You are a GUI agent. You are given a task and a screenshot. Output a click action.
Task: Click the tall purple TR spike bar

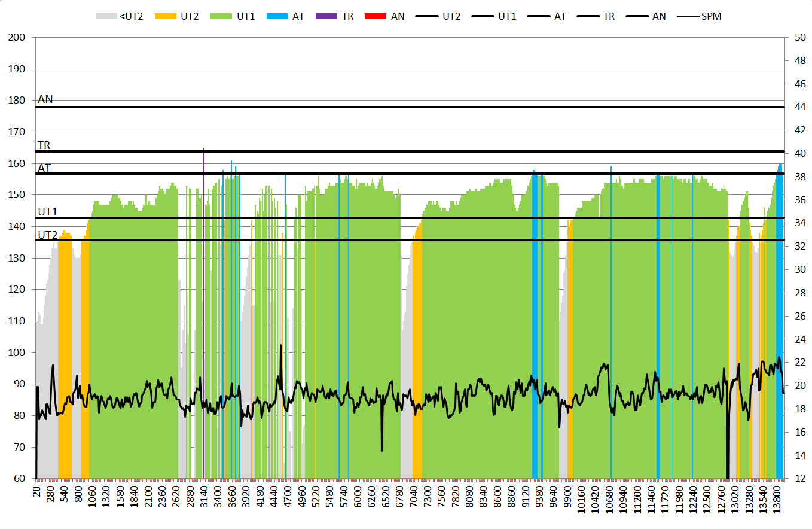[x=203, y=311]
